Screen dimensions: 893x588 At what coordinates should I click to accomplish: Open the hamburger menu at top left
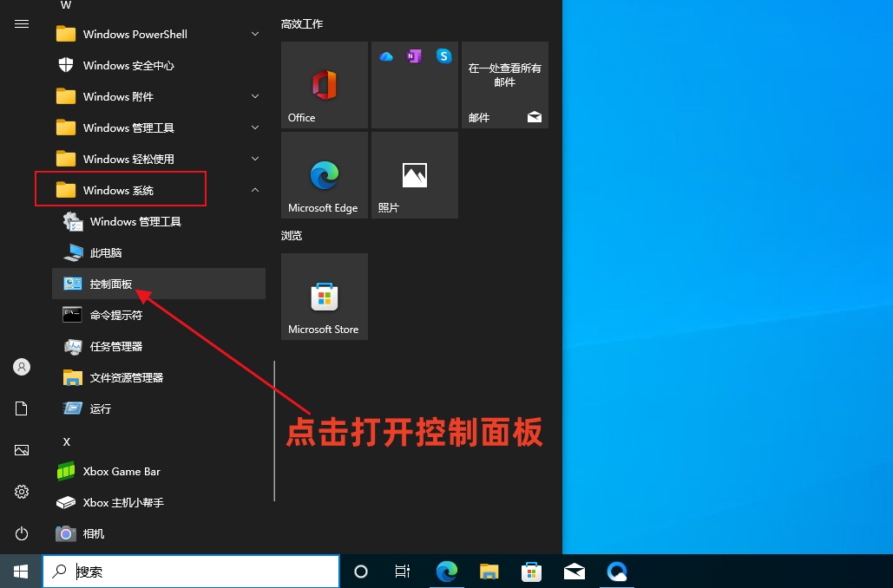tap(22, 24)
